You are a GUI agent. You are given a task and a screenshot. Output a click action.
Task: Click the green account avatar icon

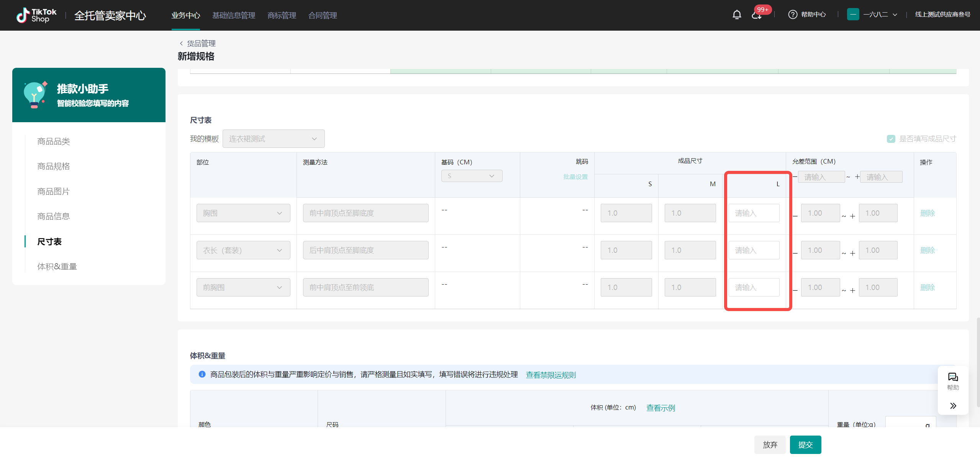[853, 15]
